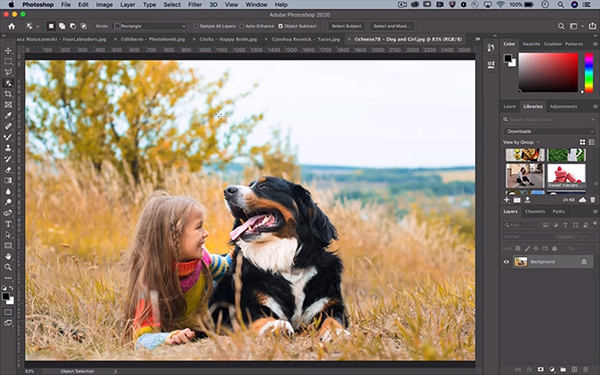
Task: Click the Sweet macaro... library thumbnail
Action: point(566,176)
